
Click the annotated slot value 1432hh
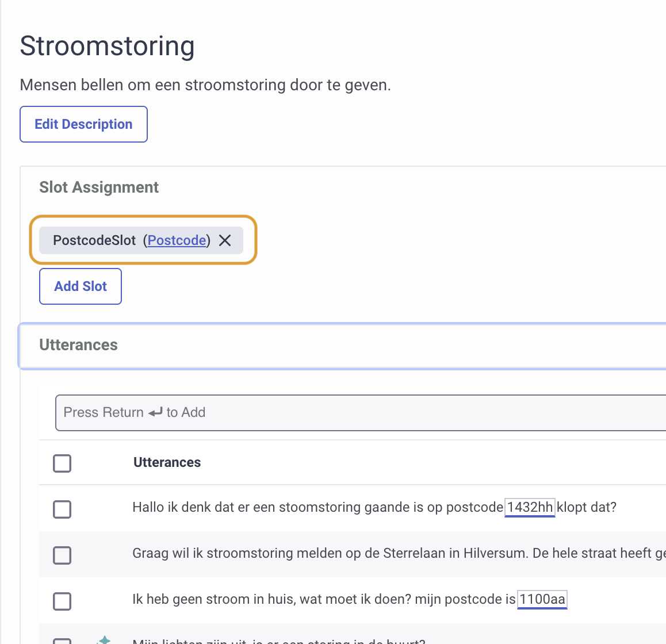coord(530,507)
